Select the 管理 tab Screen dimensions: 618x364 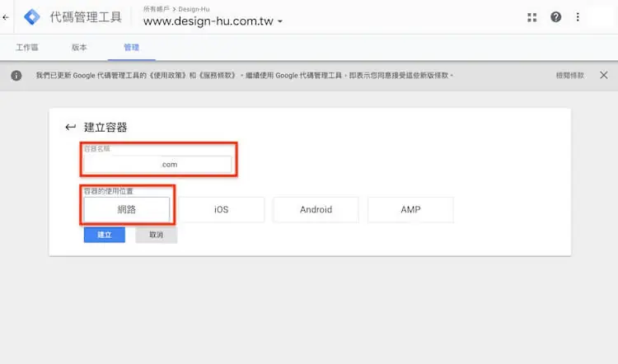point(131,47)
